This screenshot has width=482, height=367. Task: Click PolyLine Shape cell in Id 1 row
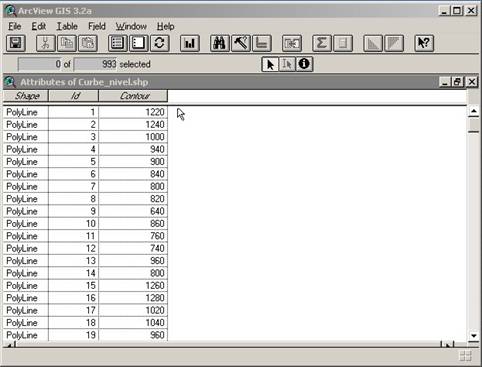tap(26, 112)
